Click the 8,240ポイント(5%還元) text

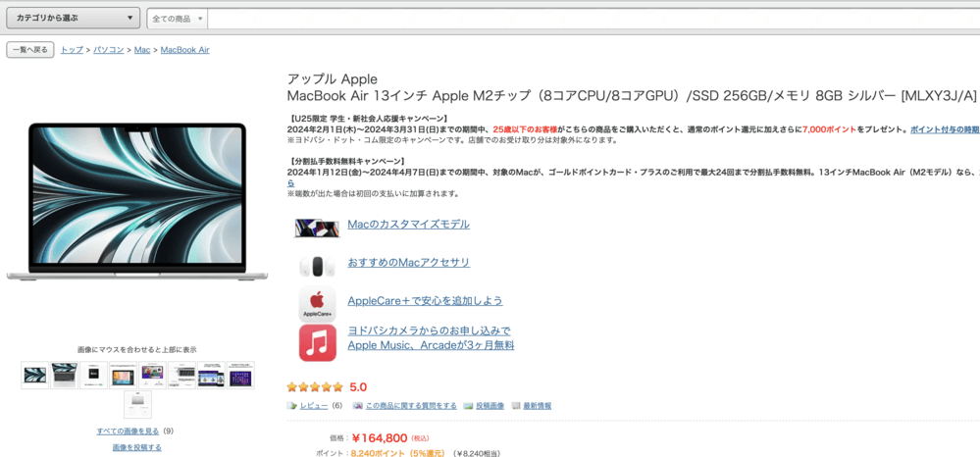pyautogui.click(x=398, y=453)
